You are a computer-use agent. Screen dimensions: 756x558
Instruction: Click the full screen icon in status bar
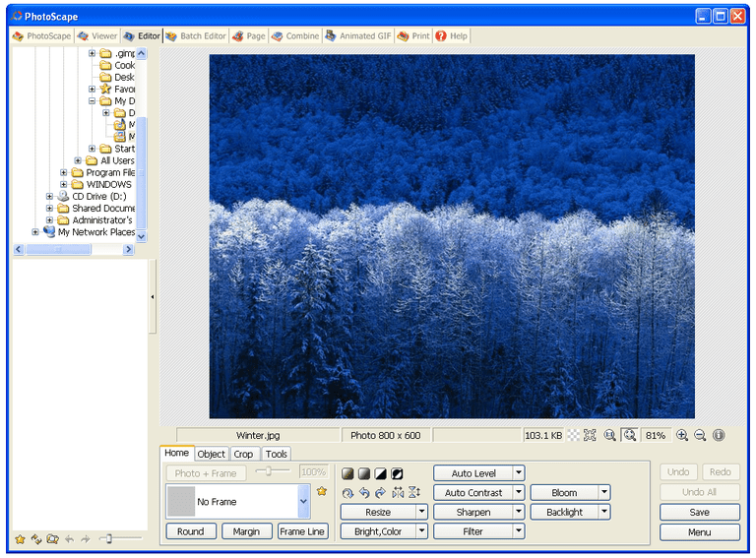pos(590,435)
